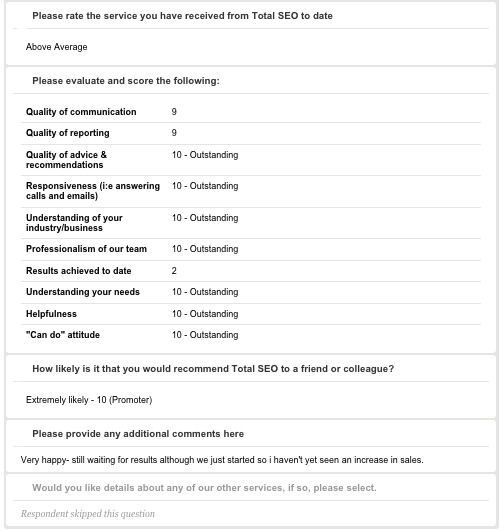Select '10 - Outstanding' next to Helpfulness
This screenshot has height=531, width=503.
(x=205, y=314)
